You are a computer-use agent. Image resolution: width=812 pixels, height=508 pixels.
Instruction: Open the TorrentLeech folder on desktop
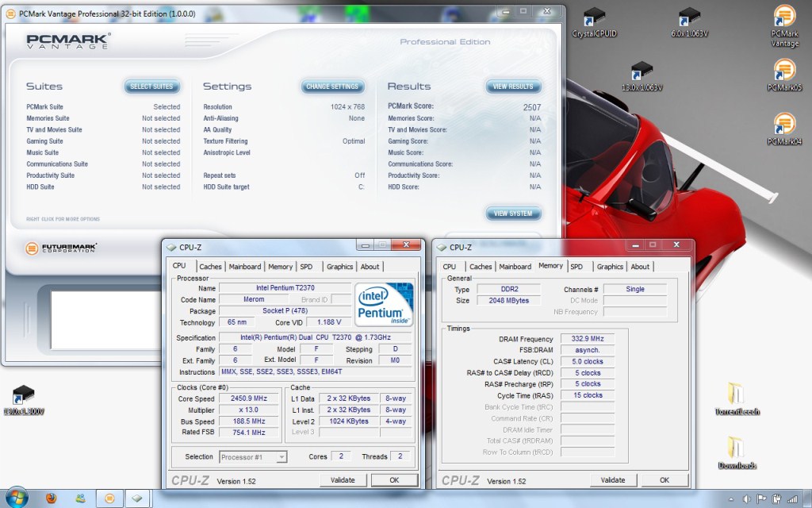tap(737, 399)
